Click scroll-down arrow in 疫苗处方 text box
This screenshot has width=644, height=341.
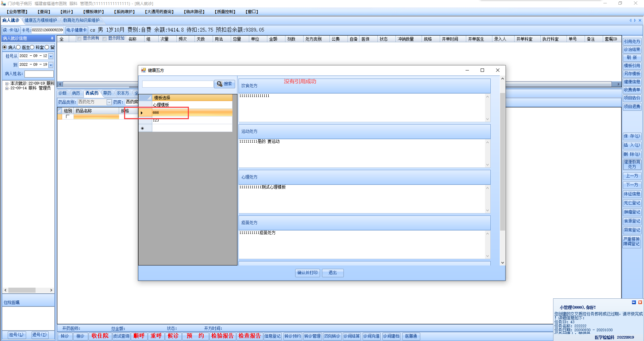tap(488, 256)
